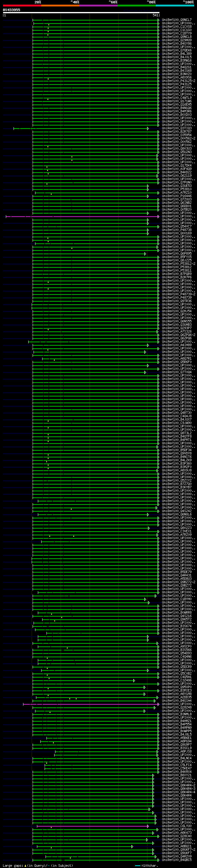197x868 pixels.
Task: Open the UniRef100_Q171W6 hit
Action: coord(176,101)
